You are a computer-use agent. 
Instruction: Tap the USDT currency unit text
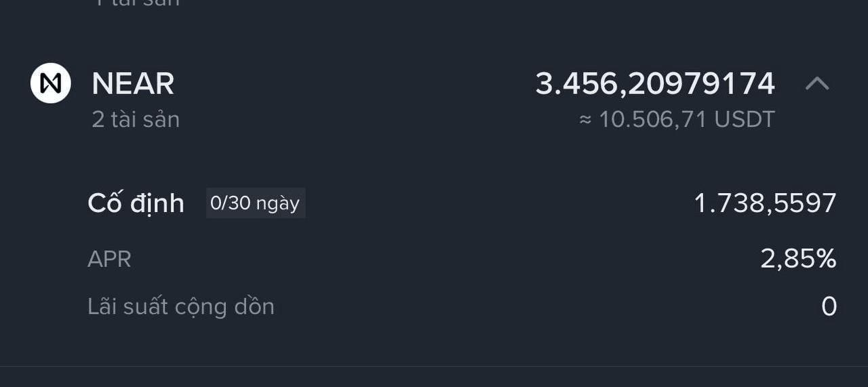click(x=745, y=120)
